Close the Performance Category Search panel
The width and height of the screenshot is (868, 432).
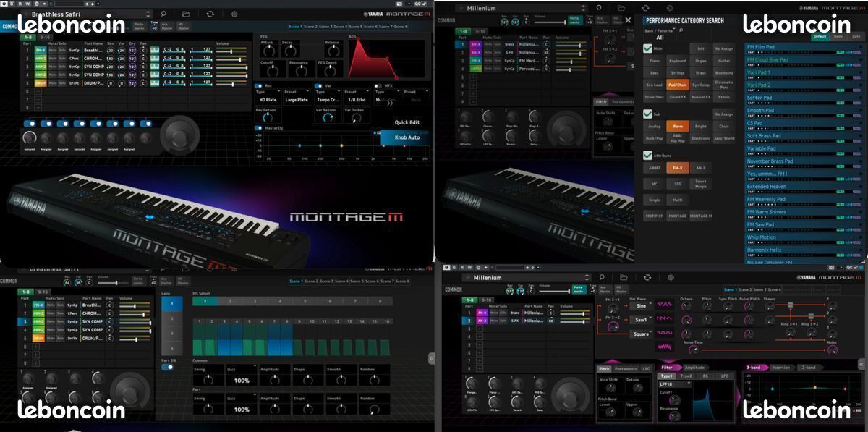pos(628,21)
